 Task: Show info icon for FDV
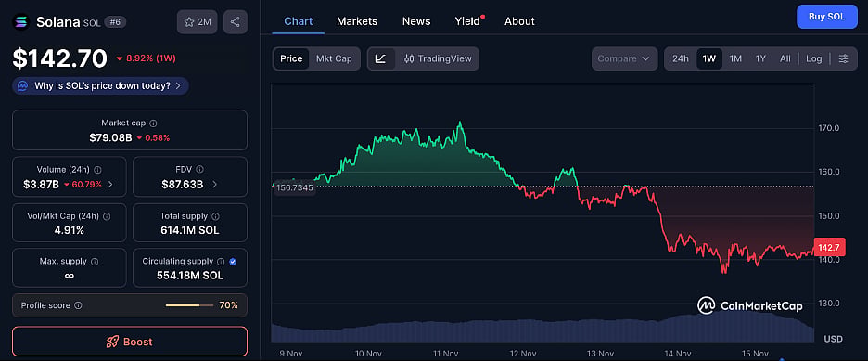199,170
